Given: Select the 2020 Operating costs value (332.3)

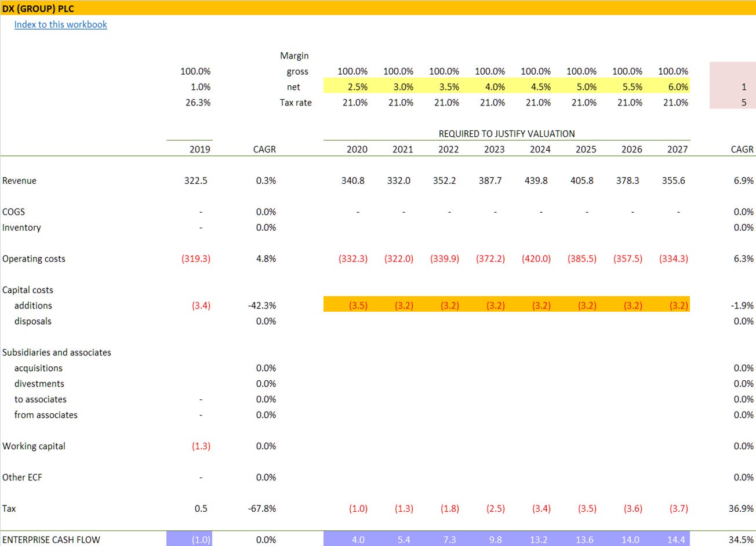Looking at the screenshot, I should [353, 259].
